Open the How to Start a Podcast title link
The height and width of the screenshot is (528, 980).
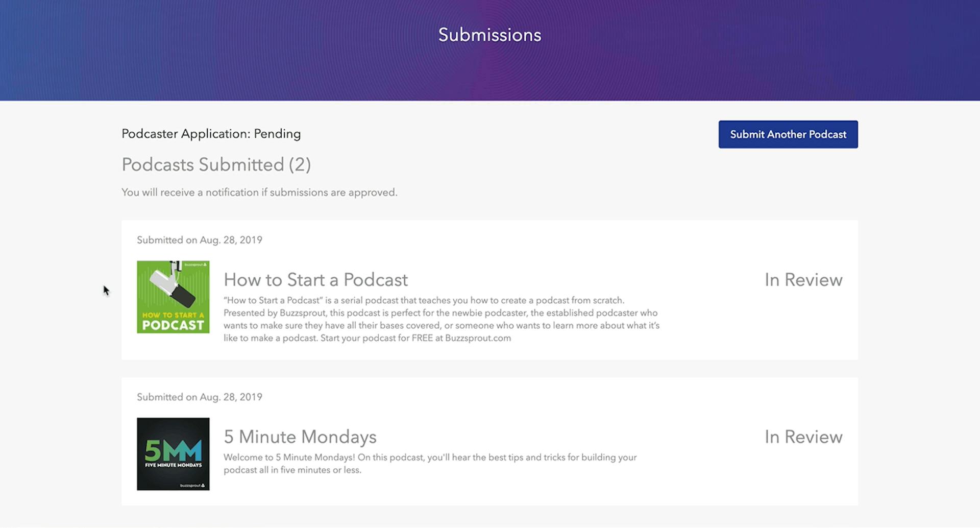coord(315,279)
